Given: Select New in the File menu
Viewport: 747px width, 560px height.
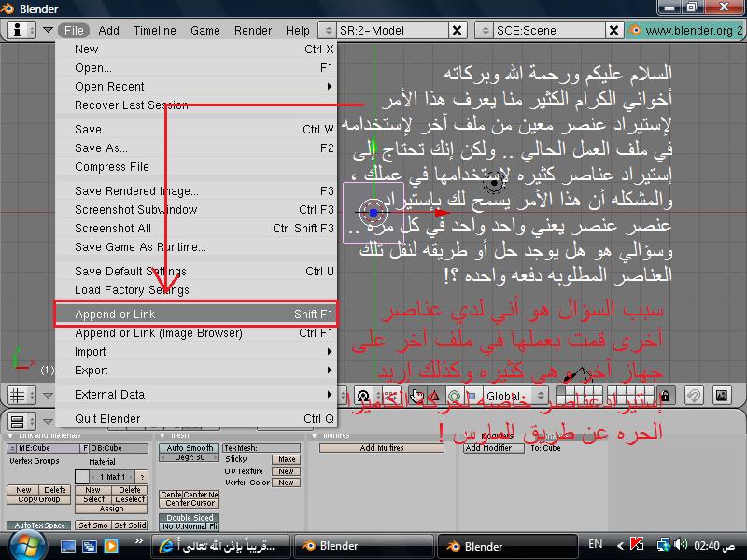Looking at the screenshot, I should (x=196, y=49).
